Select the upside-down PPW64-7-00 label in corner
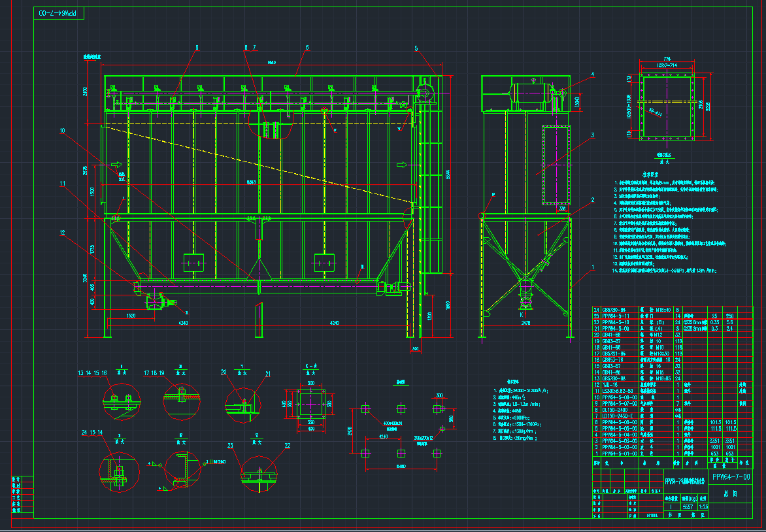 click(59, 13)
